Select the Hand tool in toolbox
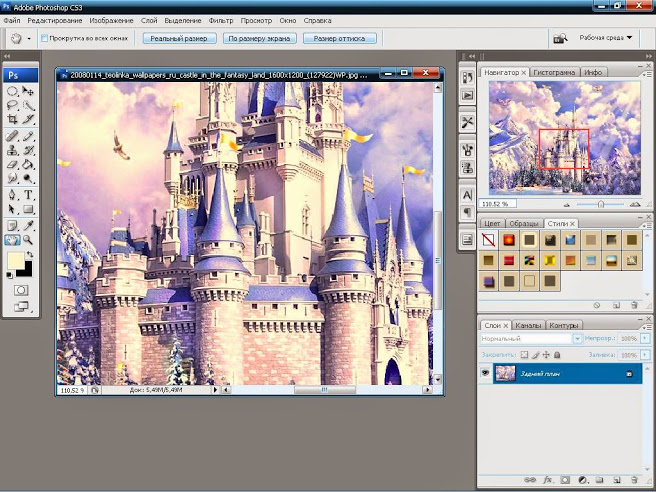Image resolution: width=656 pixels, height=492 pixels. point(13,240)
